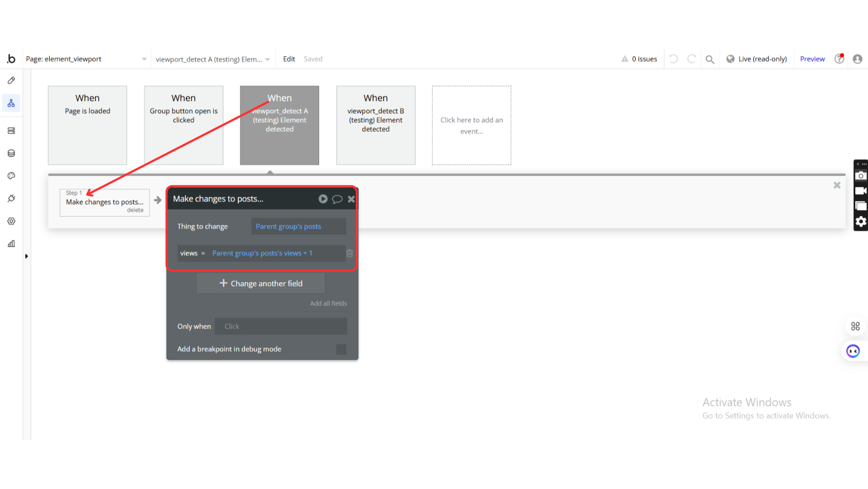Open the Settings gear icon in sidebar
868x489 pixels.
(11, 221)
